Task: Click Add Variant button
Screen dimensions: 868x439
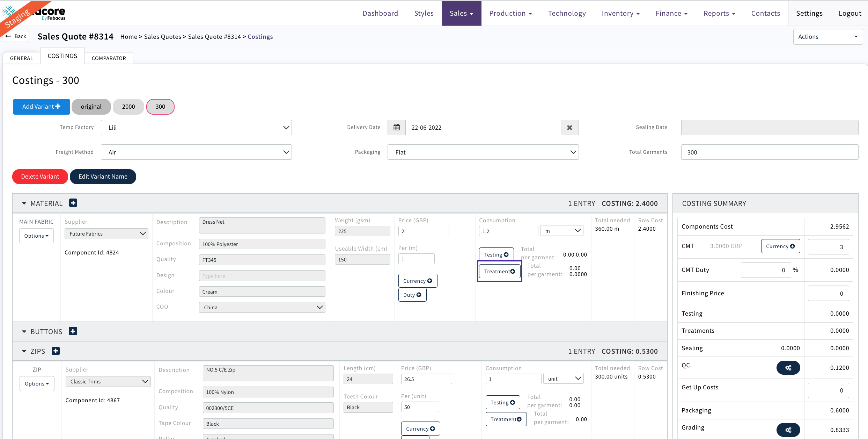Action: pos(41,107)
